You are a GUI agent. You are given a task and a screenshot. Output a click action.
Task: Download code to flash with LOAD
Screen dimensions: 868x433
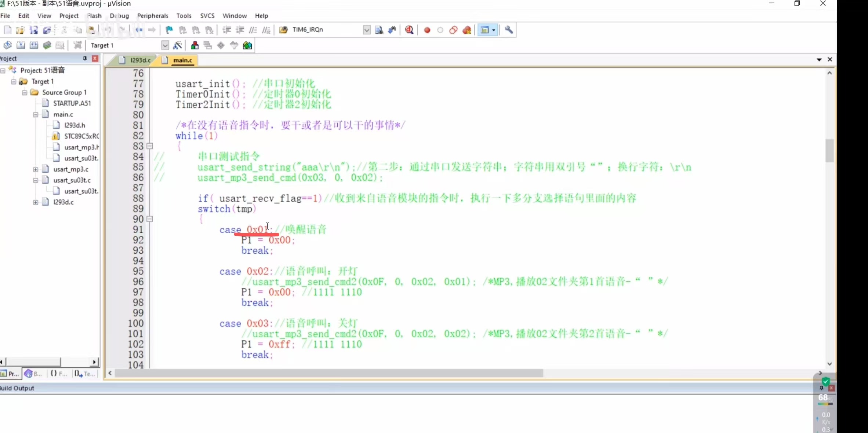click(77, 45)
